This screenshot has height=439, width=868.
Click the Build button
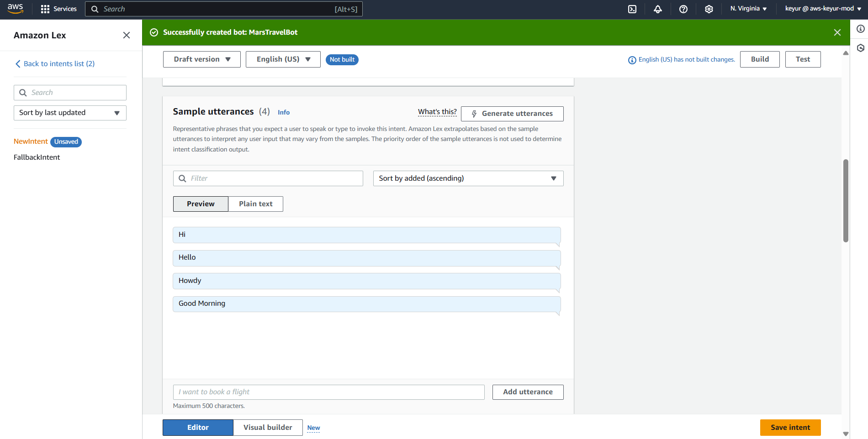click(760, 59)
